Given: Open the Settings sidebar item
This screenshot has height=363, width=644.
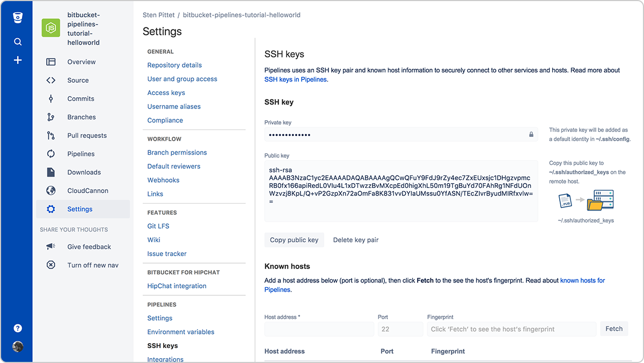Looking at the screenshot, I should tap(79, 209).
